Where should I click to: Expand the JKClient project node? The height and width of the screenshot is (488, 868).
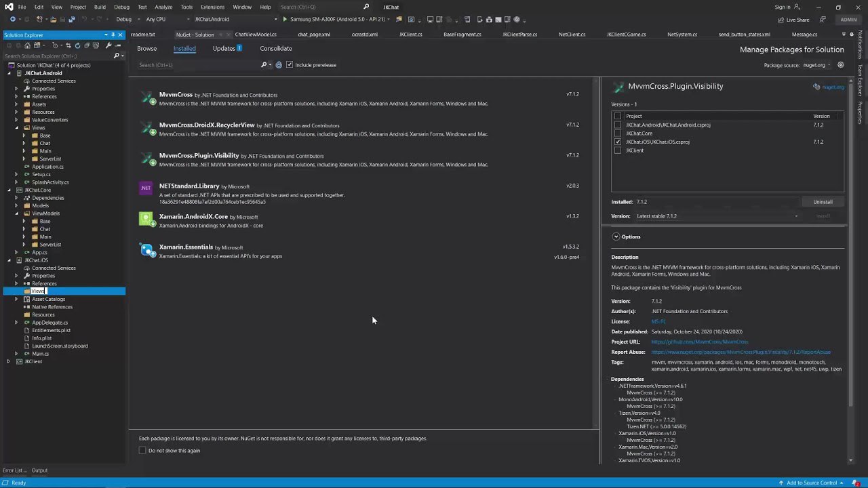8,362
